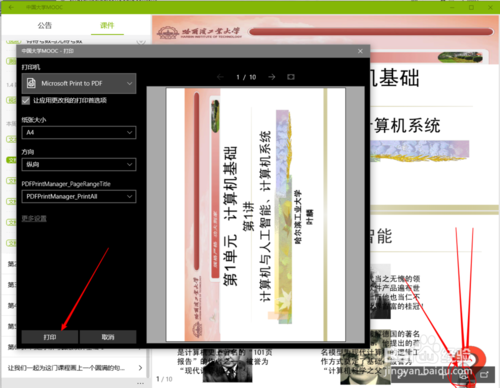Switch to the 课件 tab
This screenshot has height=388, width=500.
pyautogui.click(x=107, y=25)
